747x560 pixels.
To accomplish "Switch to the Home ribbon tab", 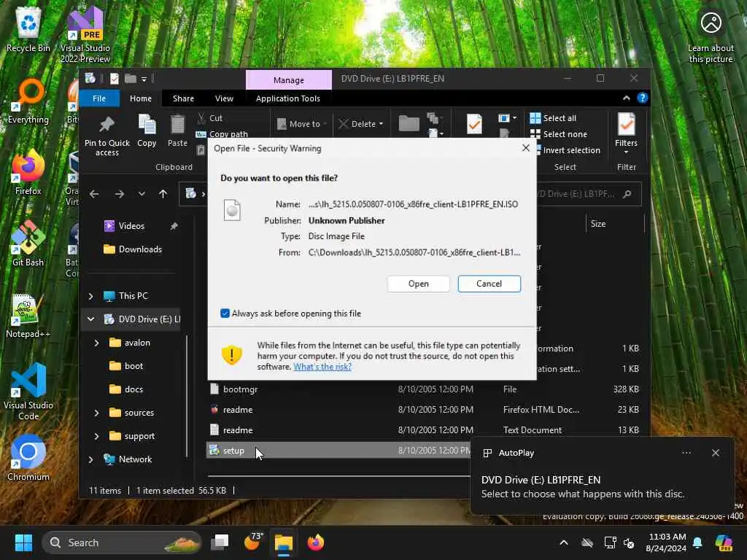I will (x=141, y=98).
